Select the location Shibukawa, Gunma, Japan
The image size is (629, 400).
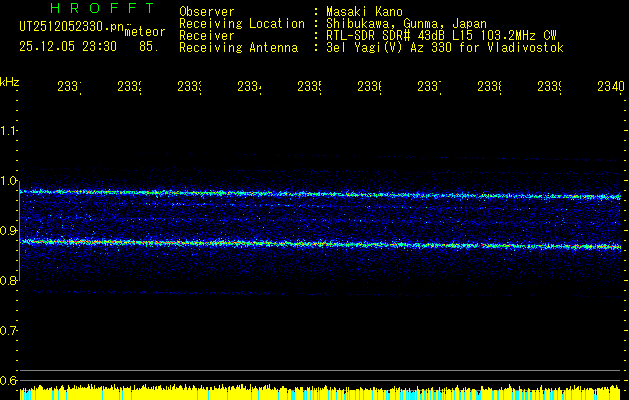pyautogui.click(x=406, y=24)
